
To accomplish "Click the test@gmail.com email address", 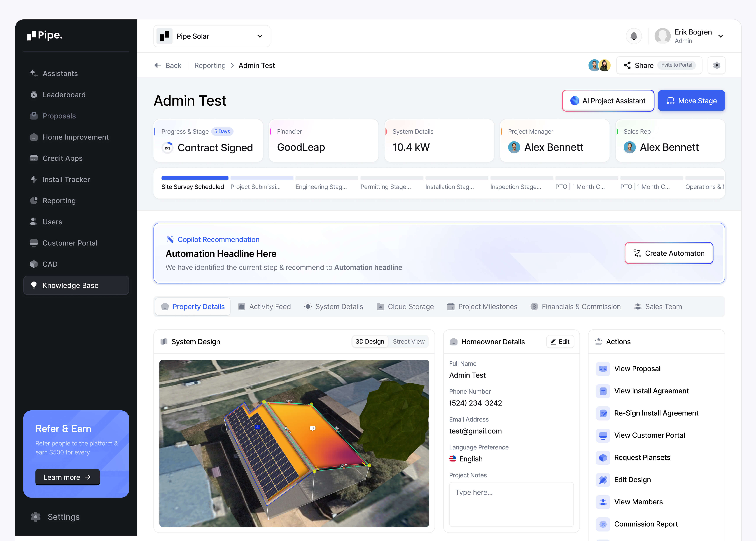I will click(475, 431).
